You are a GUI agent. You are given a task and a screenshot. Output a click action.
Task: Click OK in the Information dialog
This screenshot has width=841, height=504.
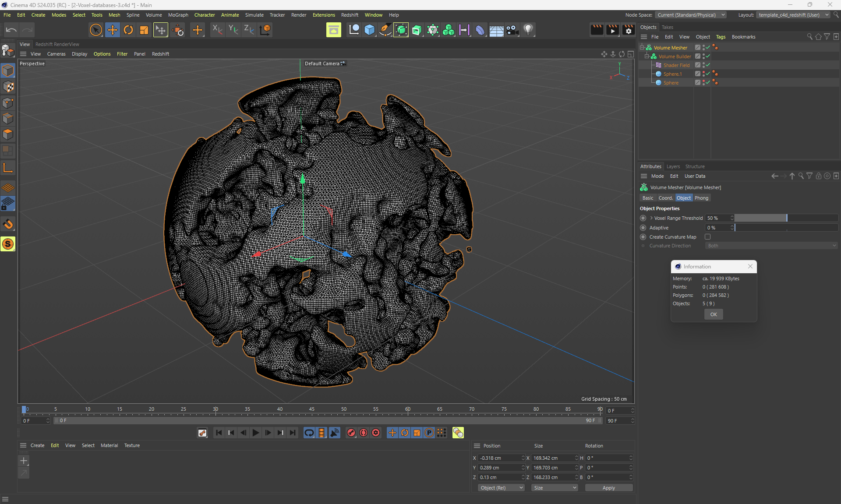point(714,314)
